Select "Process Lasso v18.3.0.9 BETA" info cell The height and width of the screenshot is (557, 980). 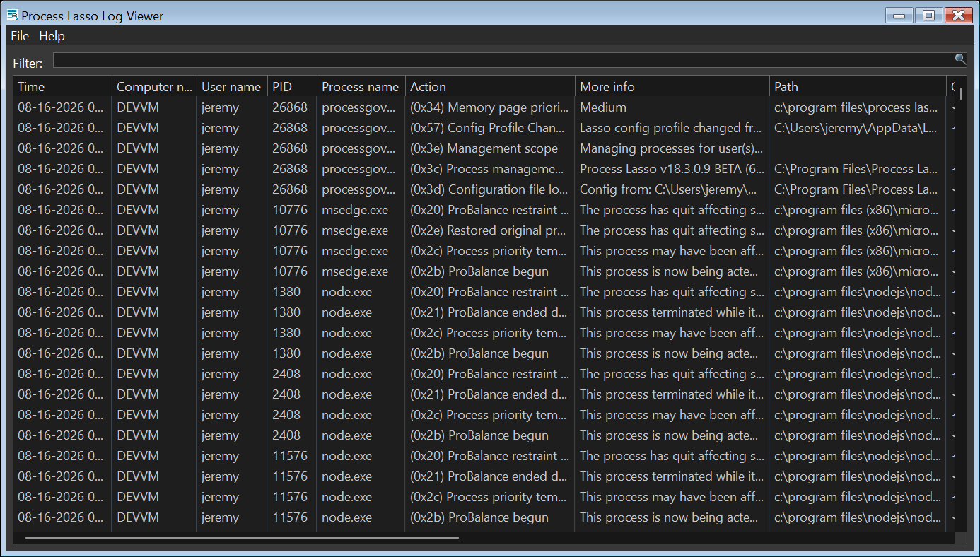pyautogui.click(x=672, y=169)
